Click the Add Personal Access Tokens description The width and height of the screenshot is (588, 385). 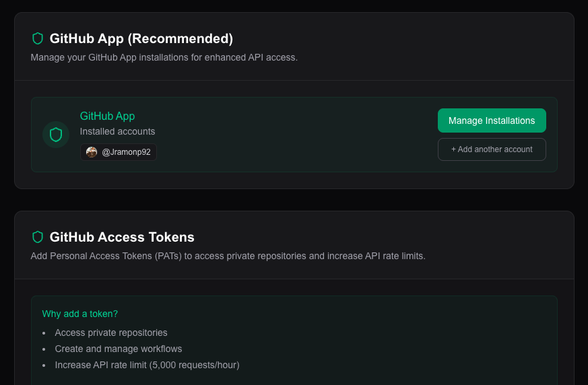pos(228,256)
